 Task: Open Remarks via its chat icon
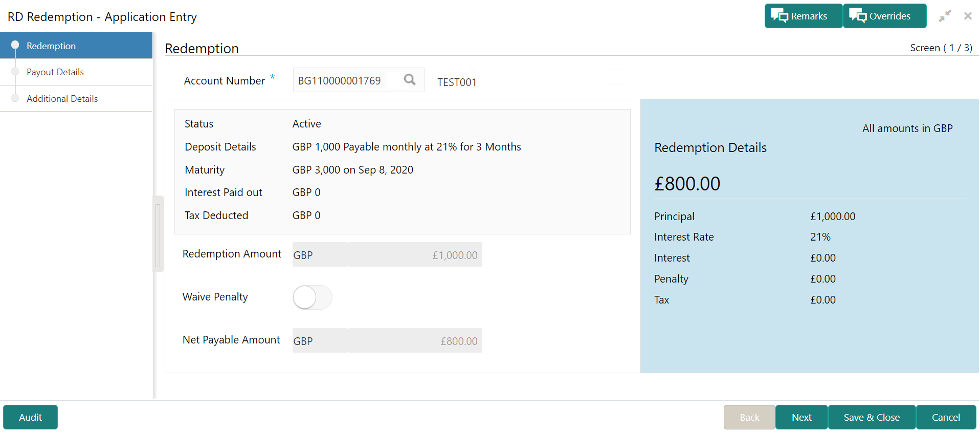pos(779,16)
